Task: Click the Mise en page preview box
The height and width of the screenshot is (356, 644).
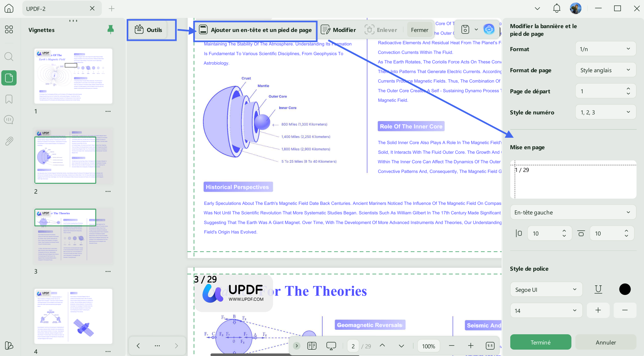Action: 573,179
